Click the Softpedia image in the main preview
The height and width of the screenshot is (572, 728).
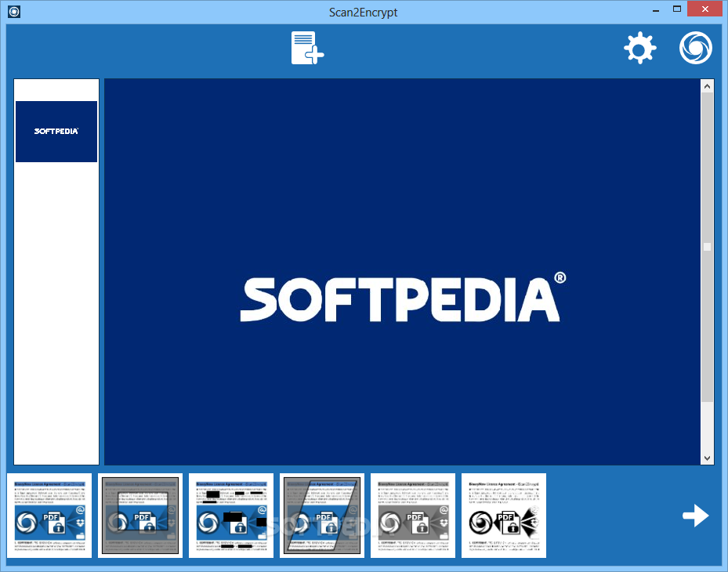pyautogui.click(x=402, y=272)
